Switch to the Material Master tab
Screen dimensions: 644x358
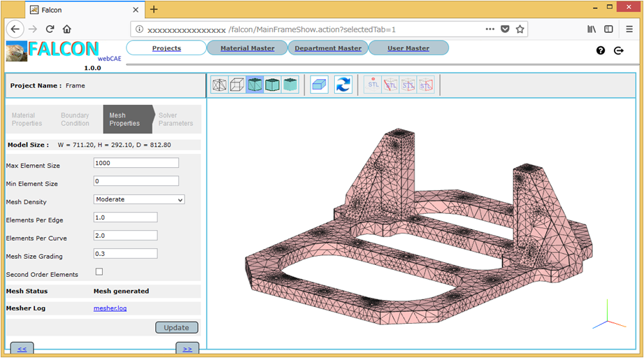(x=247, y=48)
